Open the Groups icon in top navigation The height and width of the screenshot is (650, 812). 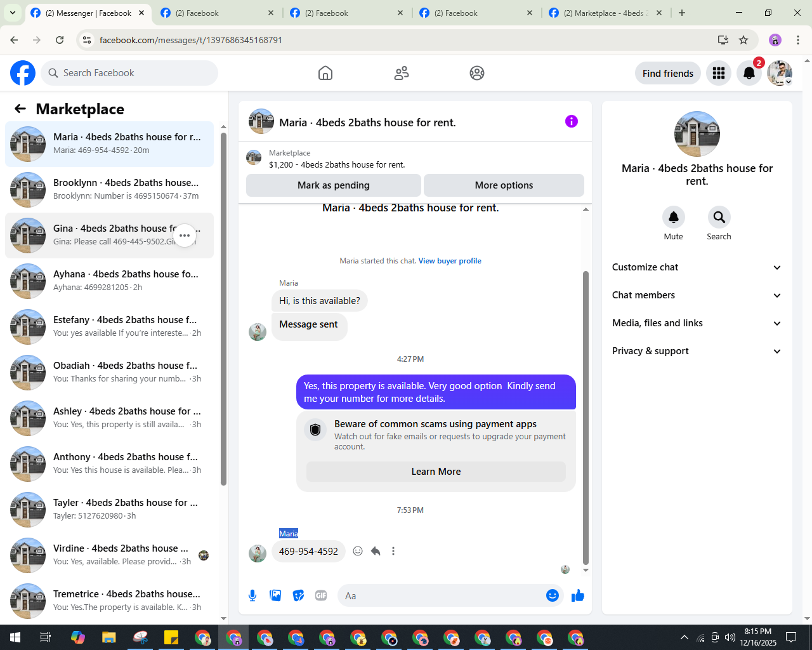(477, 73)
